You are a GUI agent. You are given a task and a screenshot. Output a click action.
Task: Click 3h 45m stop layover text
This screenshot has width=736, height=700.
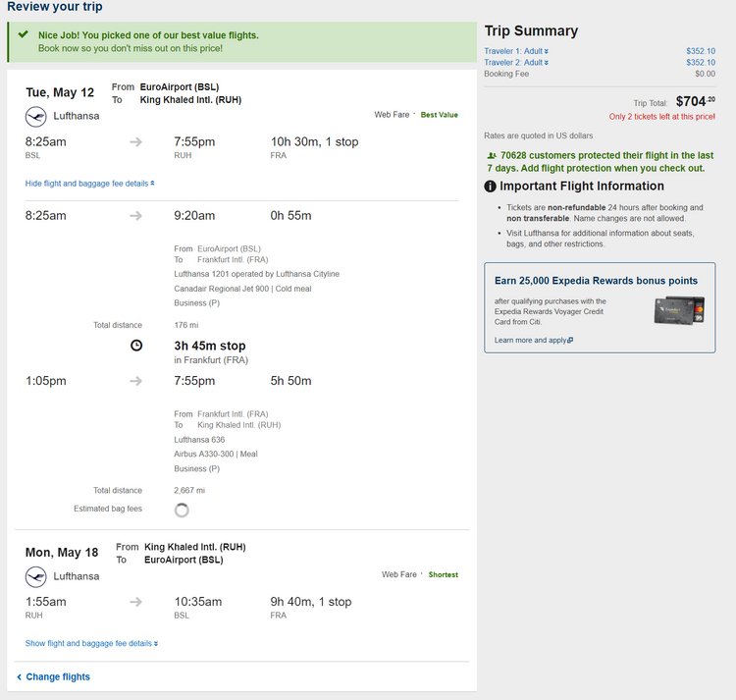(x=210, y=346)
